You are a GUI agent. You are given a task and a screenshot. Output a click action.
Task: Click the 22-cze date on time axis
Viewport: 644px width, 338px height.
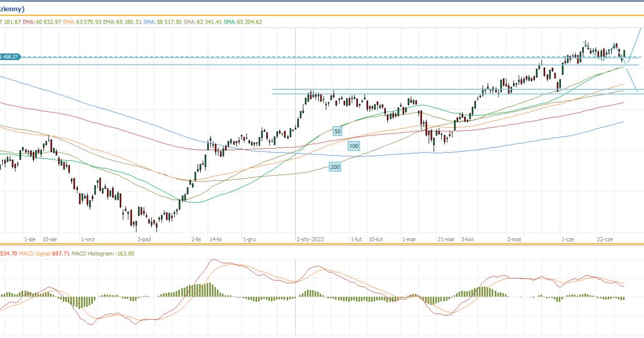click(605, 240)
